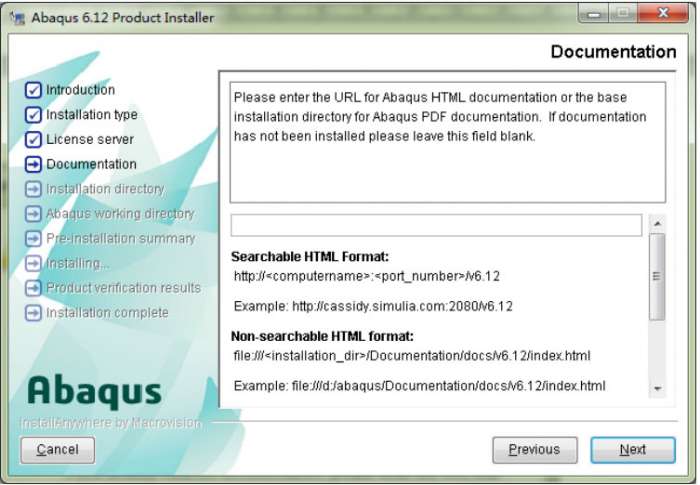The image size is (700, 485).
Task: Focus the documentation URL input field
Action: (x=436, y=225)
